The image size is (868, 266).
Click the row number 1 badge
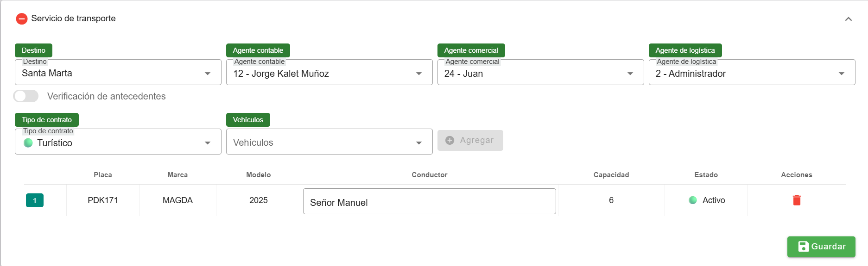35,200
